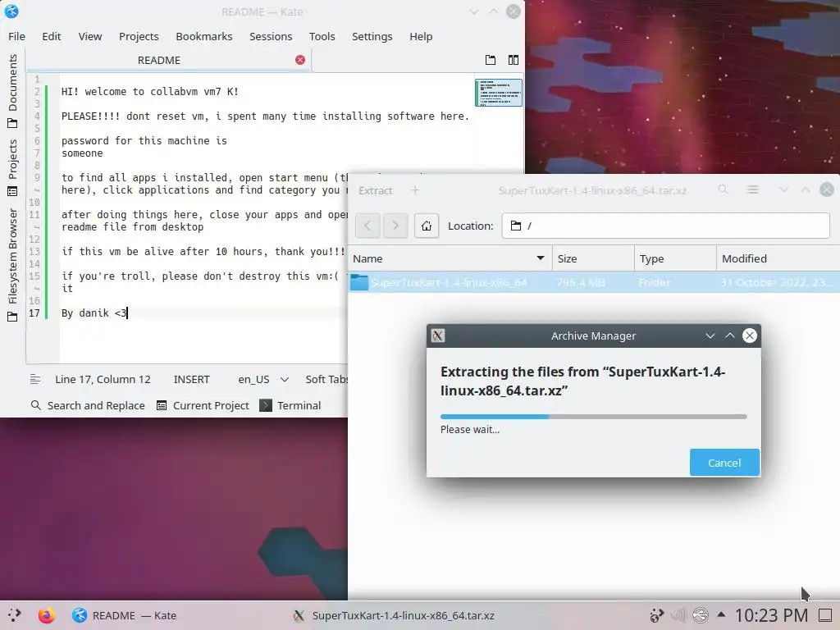Click the lines icon in Kate status bar

35,379
